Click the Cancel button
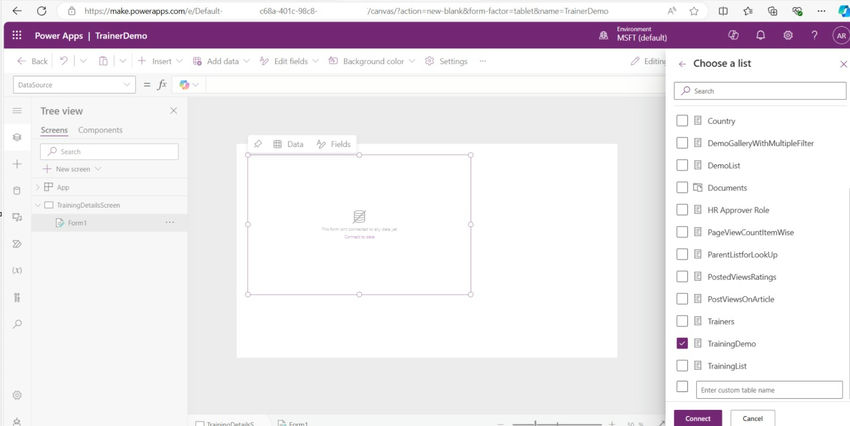This screenshot has height=426, width=850. pyautogui.click(x=752, y=418)
